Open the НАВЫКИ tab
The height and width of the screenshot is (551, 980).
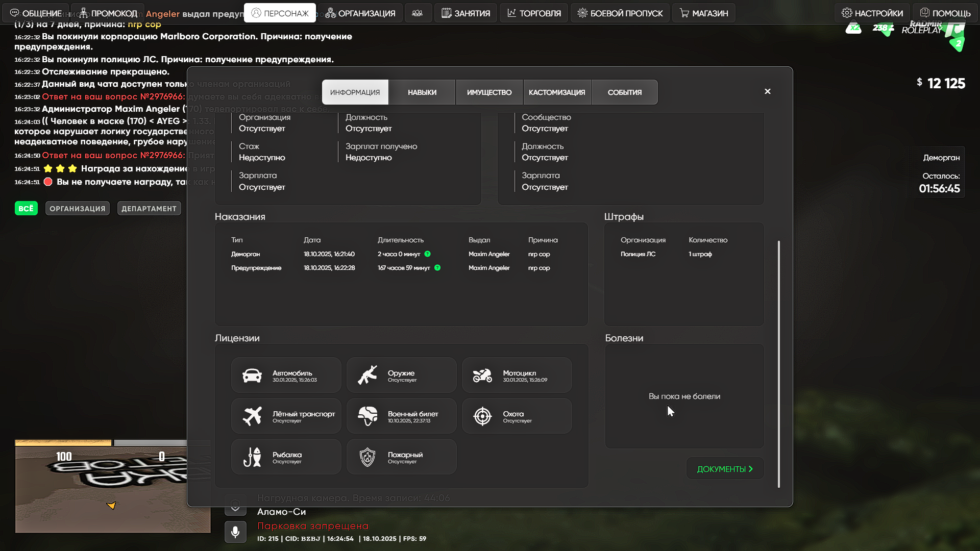[422, 92]
